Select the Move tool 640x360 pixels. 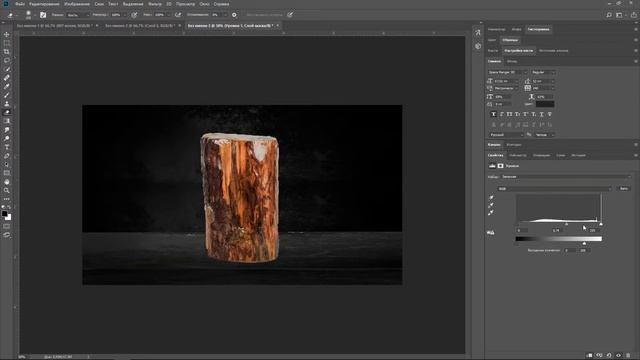click(7, 35)
